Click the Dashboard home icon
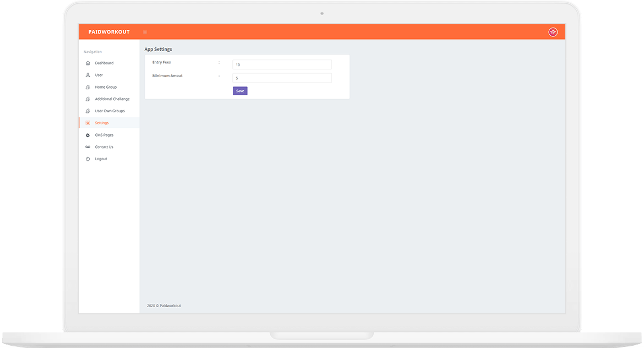Screen dimensions: 644x348 [88, 63]
